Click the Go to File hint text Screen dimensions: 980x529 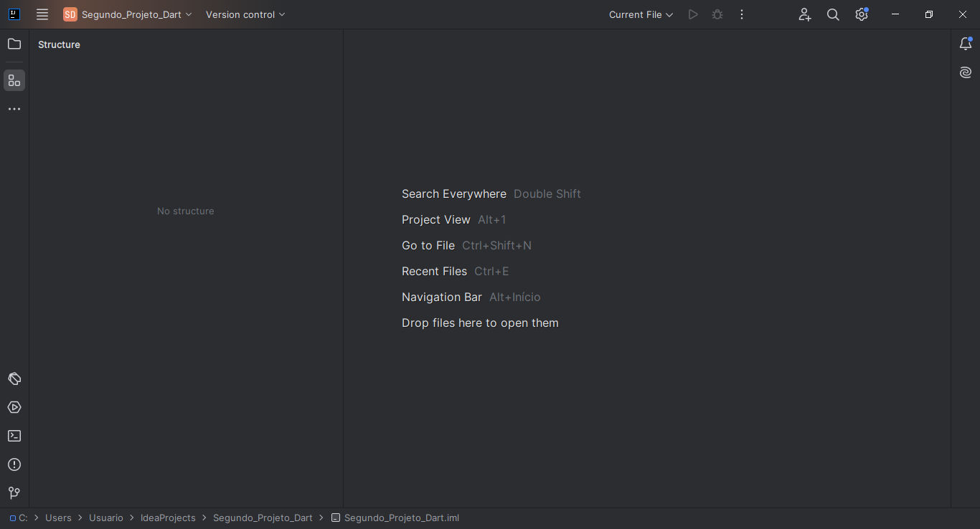coord(428,245)
